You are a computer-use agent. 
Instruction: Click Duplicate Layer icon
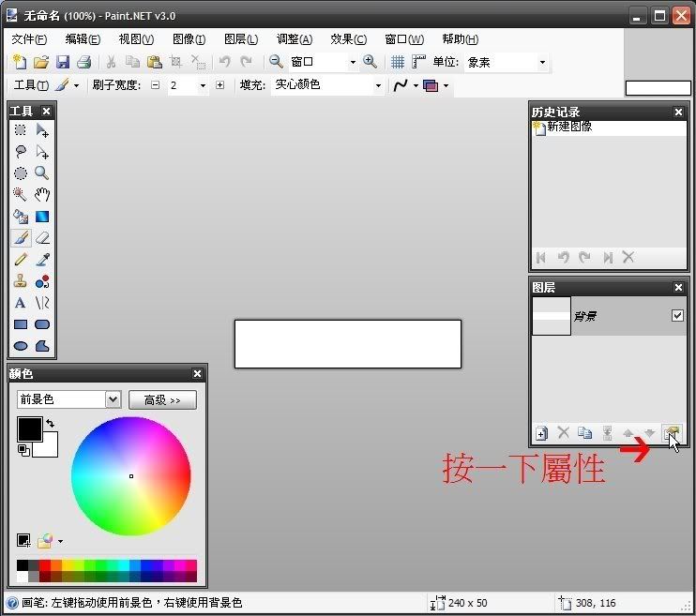[x=584, y=432]
